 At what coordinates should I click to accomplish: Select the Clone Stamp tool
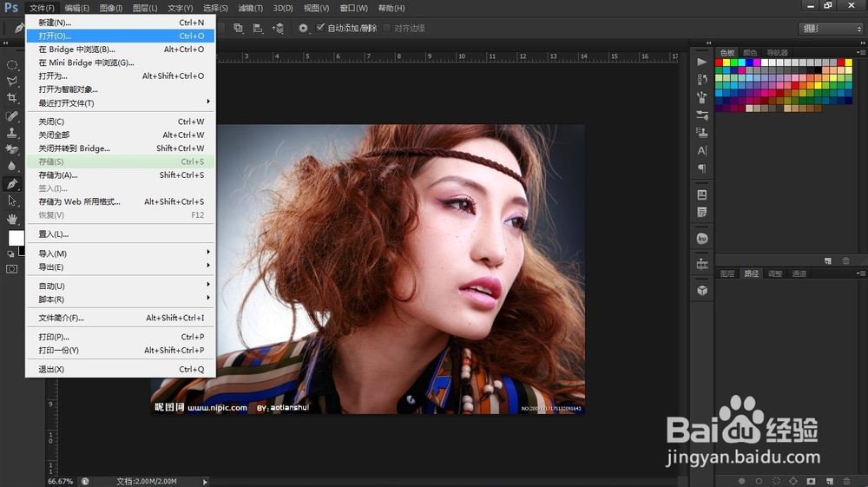[x=12, y=133]
